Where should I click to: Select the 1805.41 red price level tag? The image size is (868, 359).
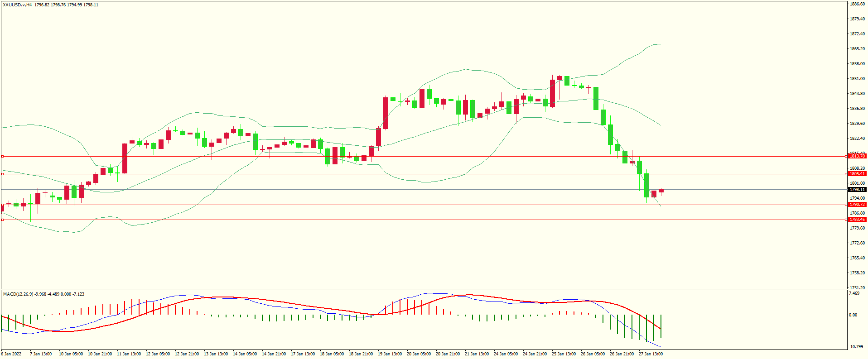tap(857, 174)
